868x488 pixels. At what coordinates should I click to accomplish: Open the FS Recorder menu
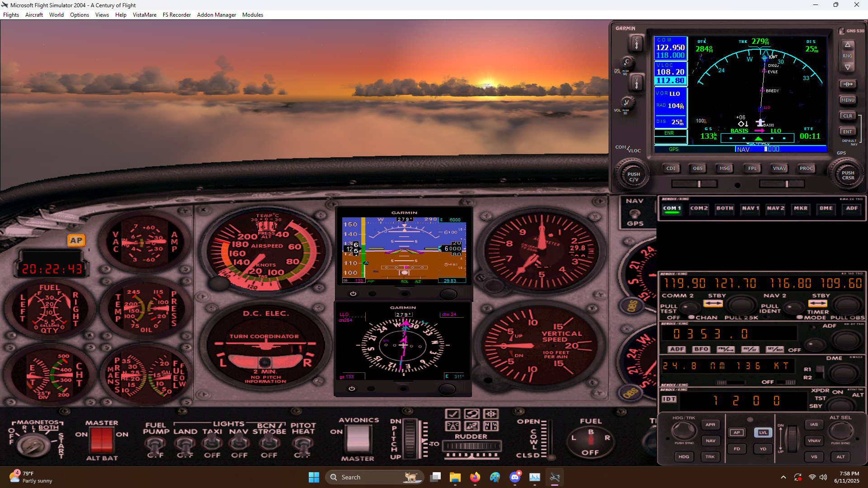(x=177, y=15)
